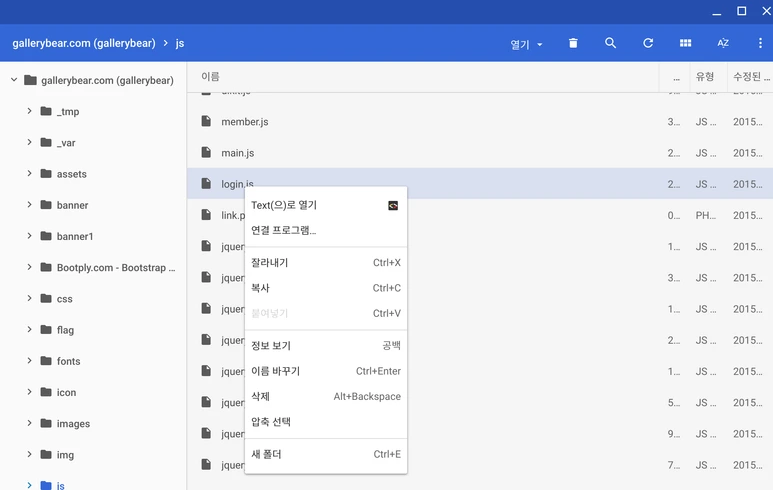This screenshot has height=490, width=773.
Task: Minimize the window
Action: coord(717,13)
